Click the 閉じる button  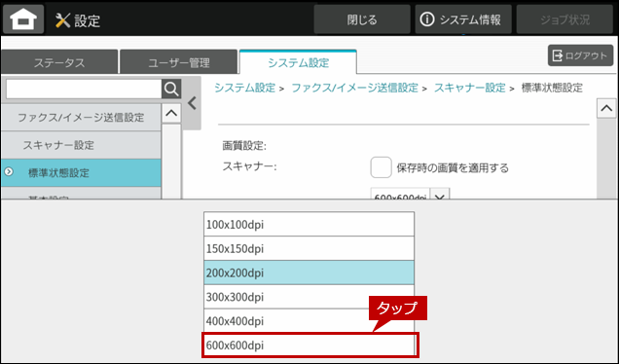[x=362, y=19]
